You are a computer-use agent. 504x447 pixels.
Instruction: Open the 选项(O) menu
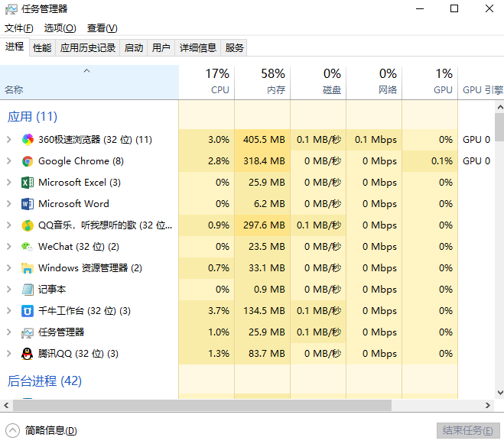(60, 28)
